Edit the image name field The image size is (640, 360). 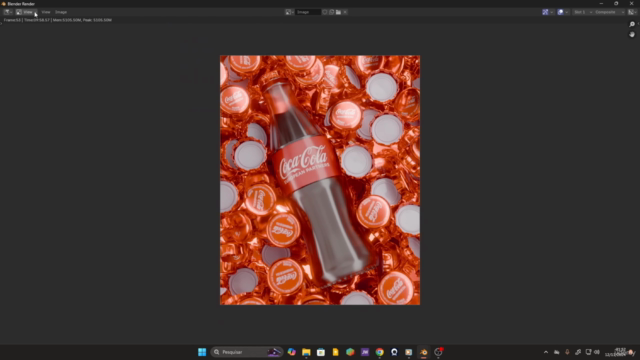pos(308,12)
